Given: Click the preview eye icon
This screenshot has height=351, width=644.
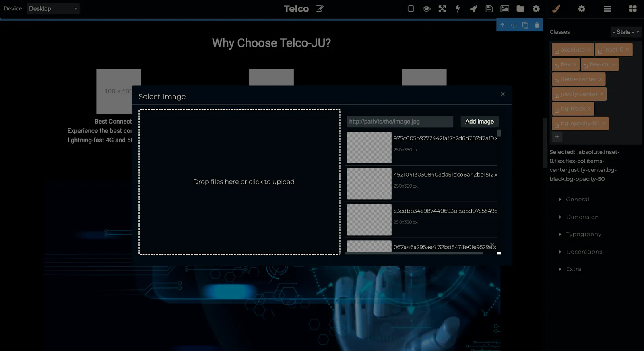Looking at the screenshot, I should click(426, 8).
